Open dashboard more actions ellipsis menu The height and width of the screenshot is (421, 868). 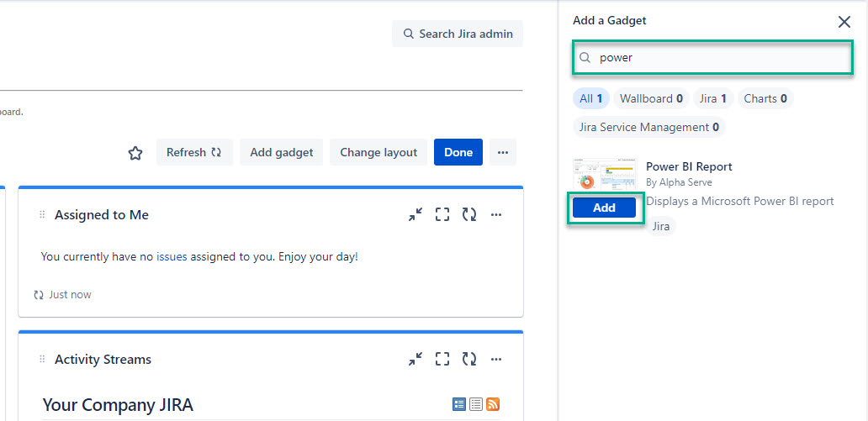[503, 152]
